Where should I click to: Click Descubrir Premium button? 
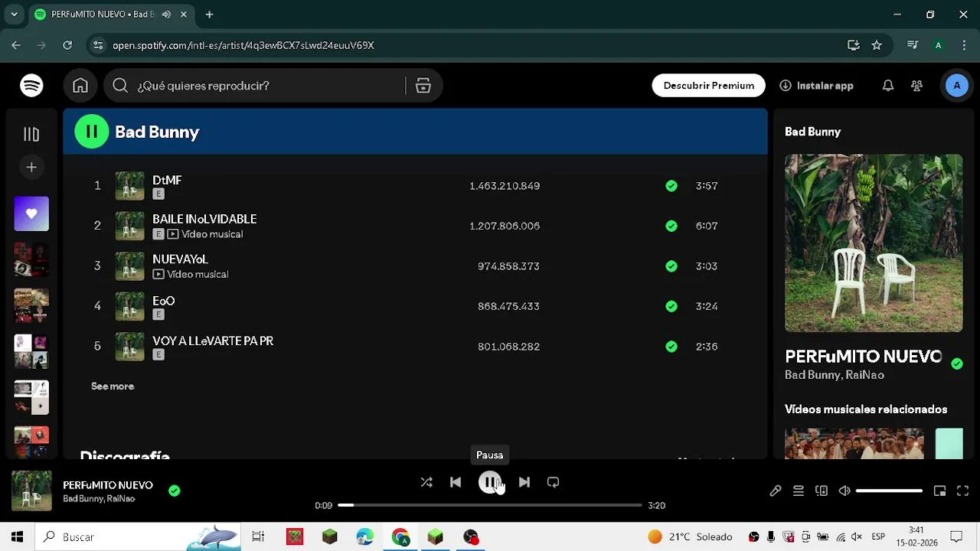coord(709,86)
